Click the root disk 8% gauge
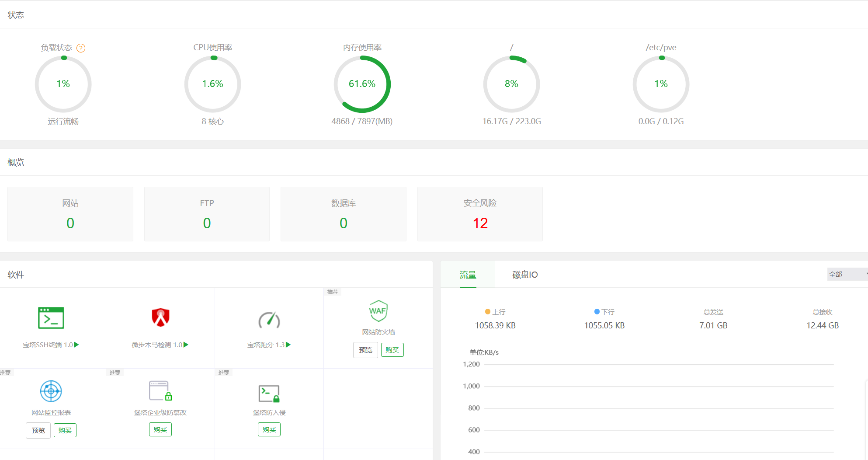868x460 pixels. (x=512, y=84)
